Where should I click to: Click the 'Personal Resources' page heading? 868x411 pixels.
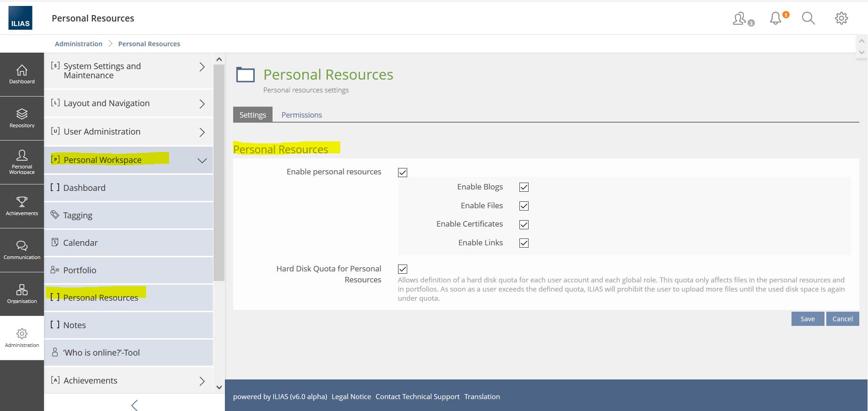[328, 75]
